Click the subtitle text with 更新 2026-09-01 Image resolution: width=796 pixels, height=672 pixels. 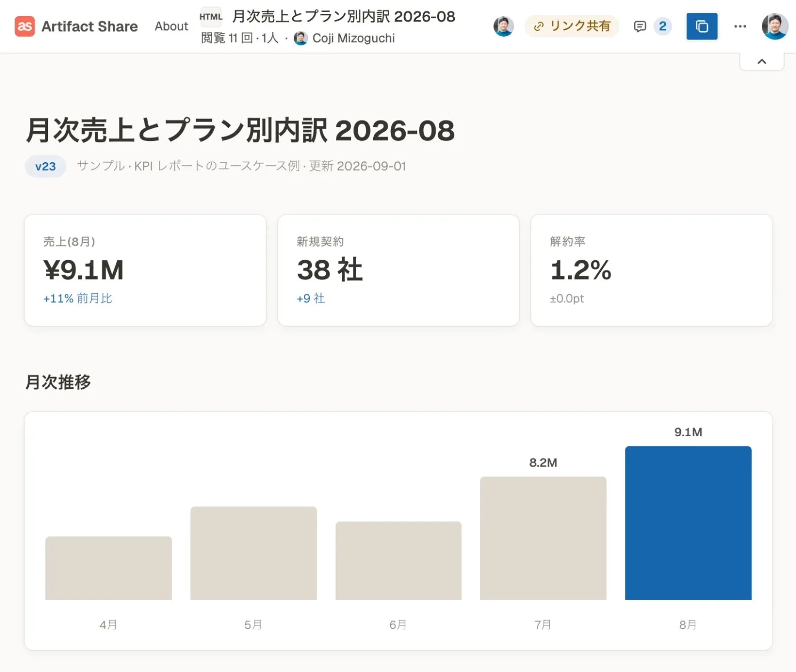point(242,166)
